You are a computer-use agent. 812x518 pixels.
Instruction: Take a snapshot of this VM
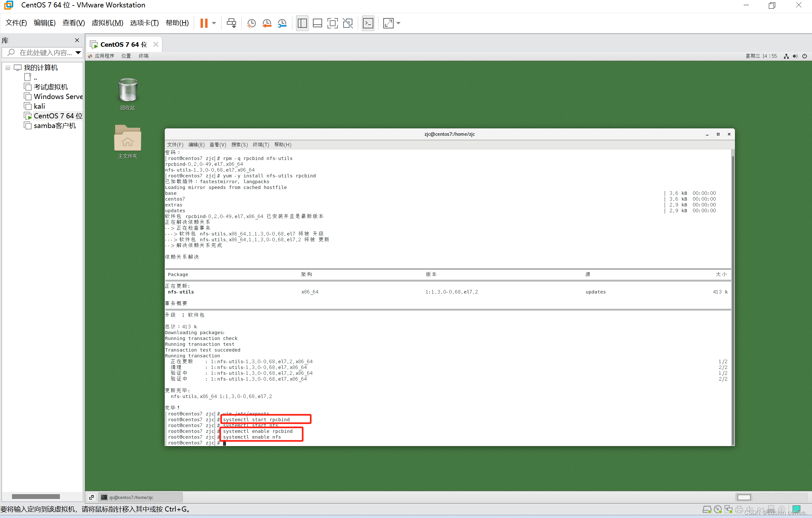point(251,23)
